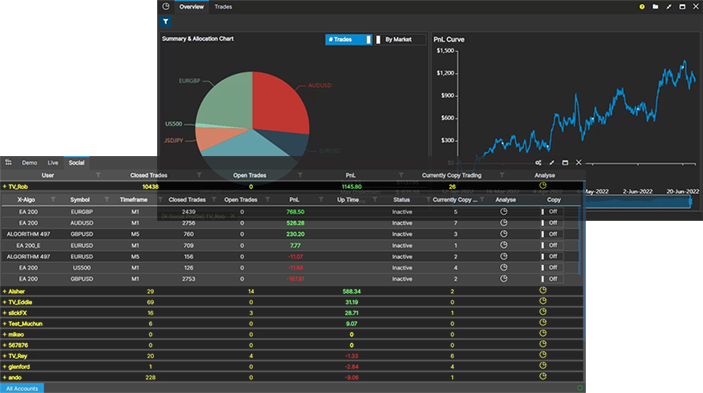The height and width of the screenshot is (393, 703).
Task: Toggle Copy switch for ALGORITHM 497 GBPUSD
Action: pyautogui.click(x=552, y=234)
